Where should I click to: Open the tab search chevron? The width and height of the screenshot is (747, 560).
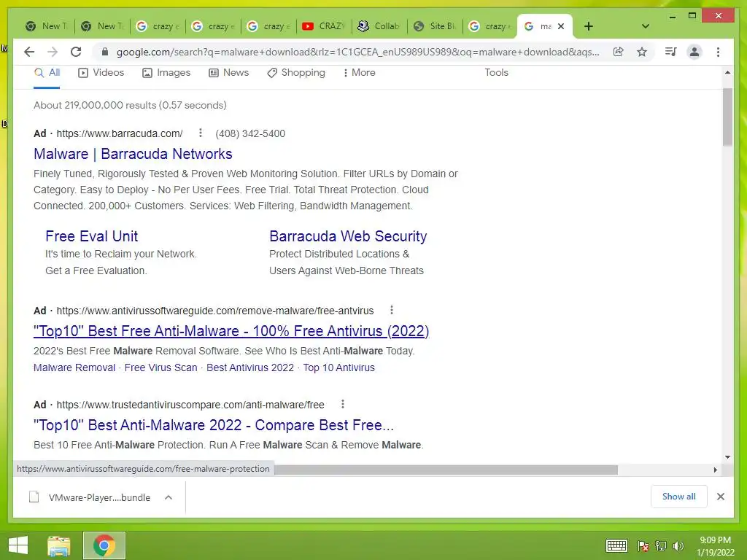646,26
